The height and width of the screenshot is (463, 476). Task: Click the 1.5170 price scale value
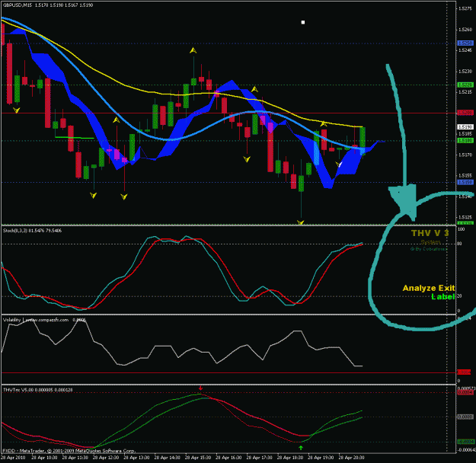pos(465,155)
